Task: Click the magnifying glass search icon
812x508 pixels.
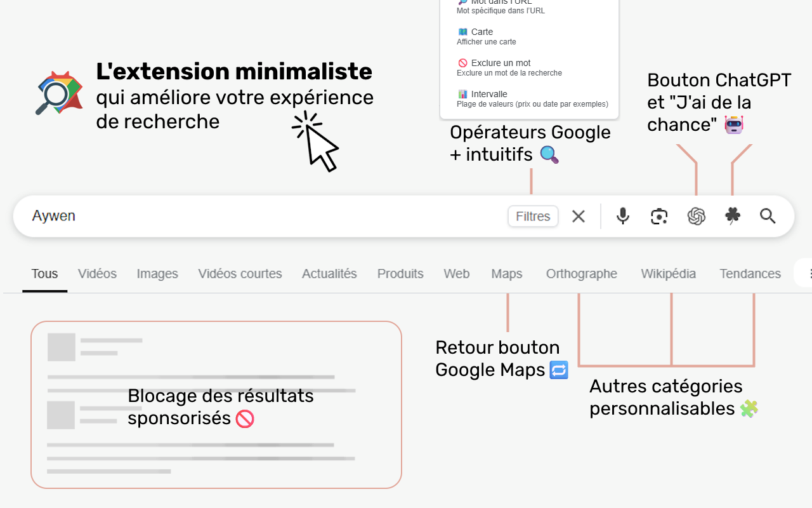Action: [768, 217]
